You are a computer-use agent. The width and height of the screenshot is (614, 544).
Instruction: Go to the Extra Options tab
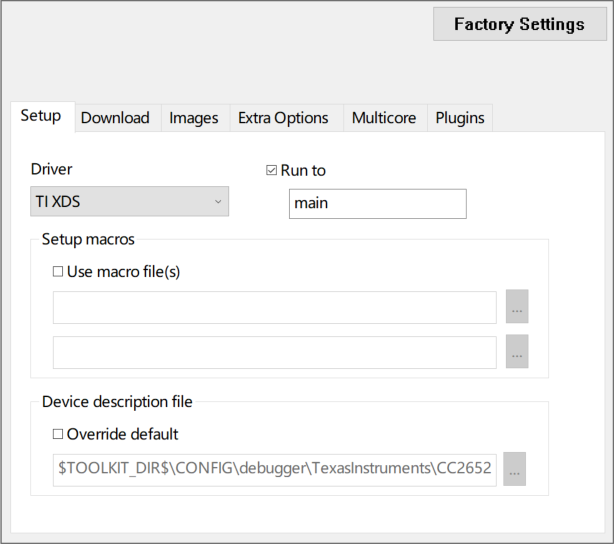pos(283,118)
